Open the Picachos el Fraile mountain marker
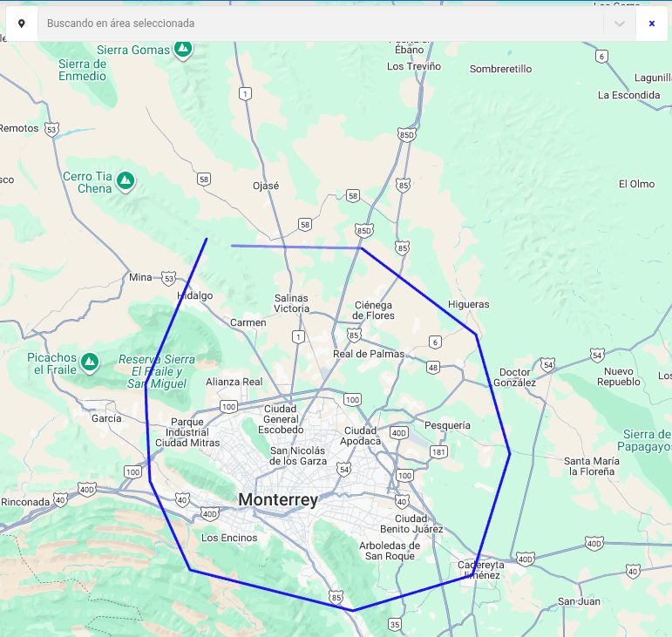The image size is (672, 637). pos(89,361)
